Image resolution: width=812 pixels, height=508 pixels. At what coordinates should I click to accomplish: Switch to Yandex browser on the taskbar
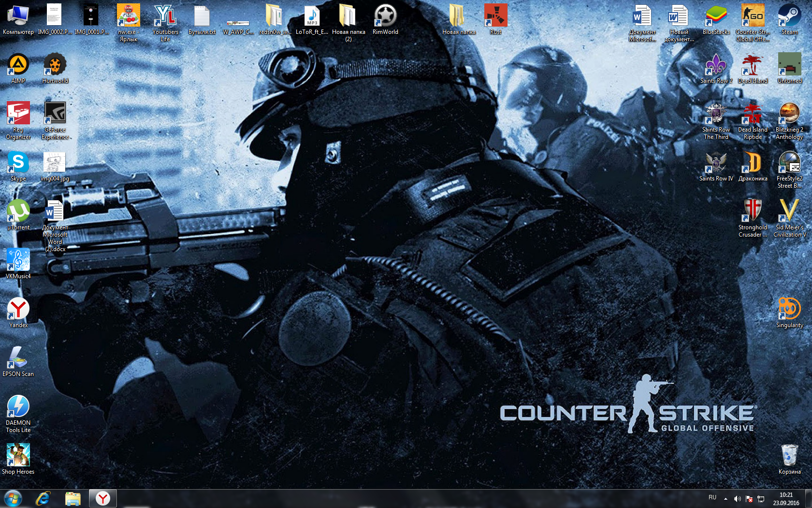pyautogui.click(x=102, y=499)
